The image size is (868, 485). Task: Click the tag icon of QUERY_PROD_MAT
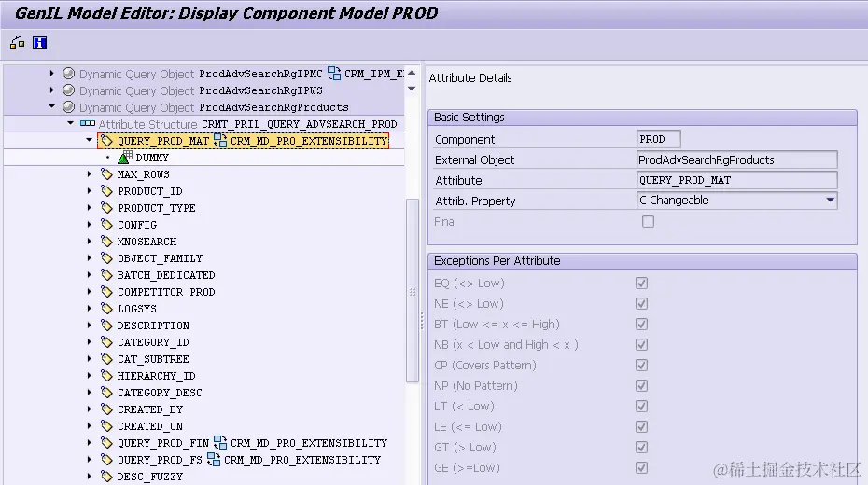(106, 141)
